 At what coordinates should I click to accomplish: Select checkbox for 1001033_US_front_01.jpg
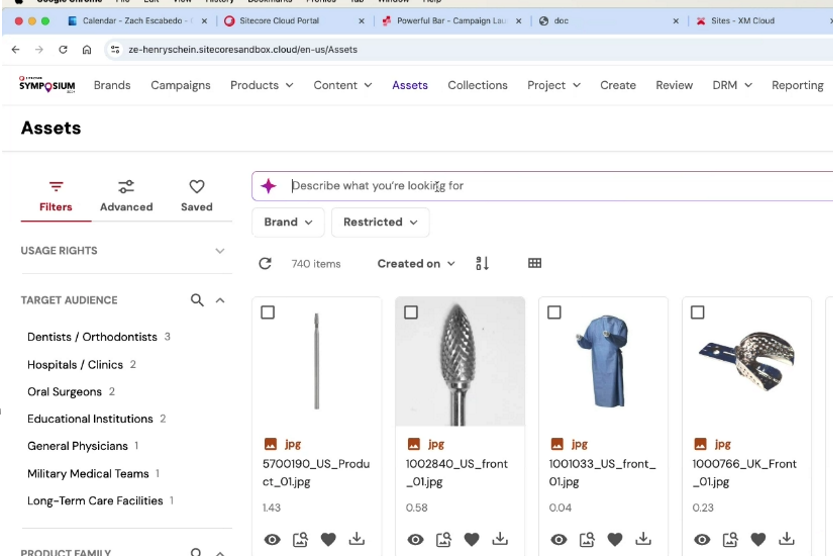[x=554, y=312]
